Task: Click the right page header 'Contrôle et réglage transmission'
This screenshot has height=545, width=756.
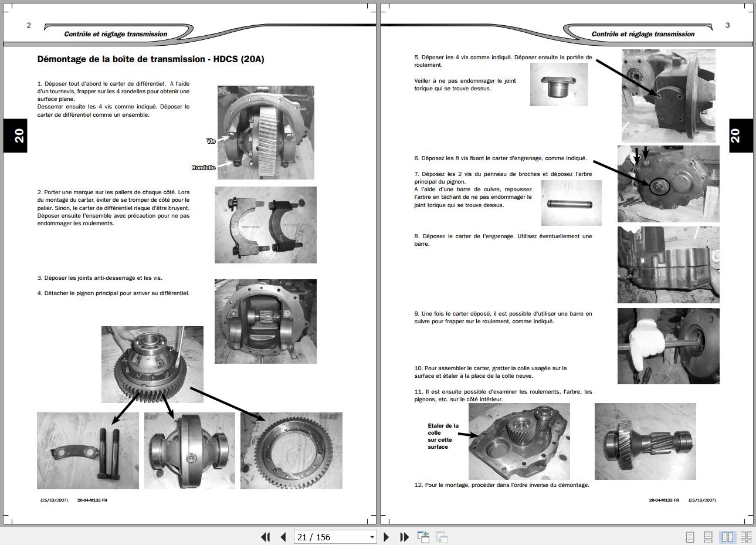Action: pyautogui.click(x=643, y=34)
